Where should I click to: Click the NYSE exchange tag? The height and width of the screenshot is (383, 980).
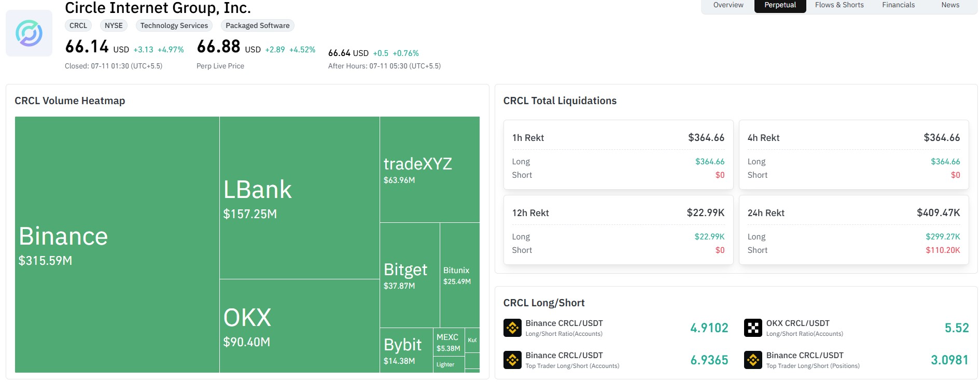(x=114, y=25)
